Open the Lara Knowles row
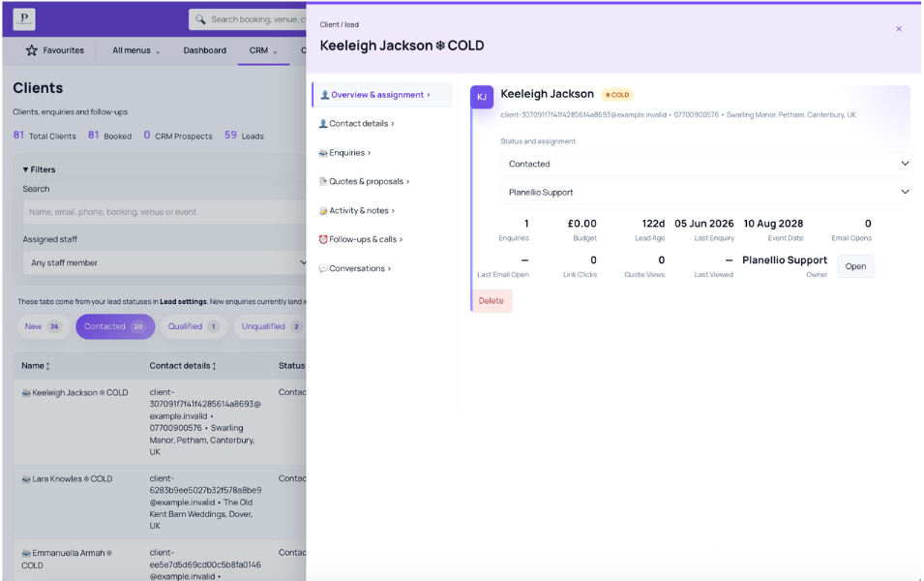 (x=160, y=503)
